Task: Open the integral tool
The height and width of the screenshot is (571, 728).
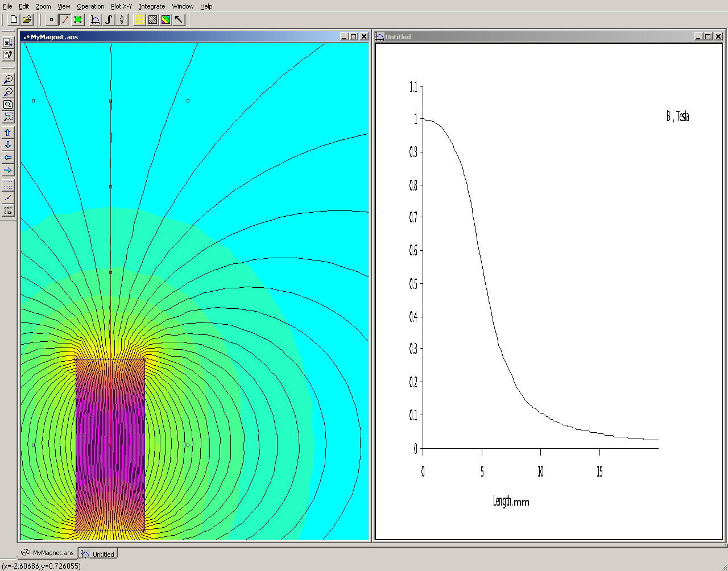Action: click(109, 19)
